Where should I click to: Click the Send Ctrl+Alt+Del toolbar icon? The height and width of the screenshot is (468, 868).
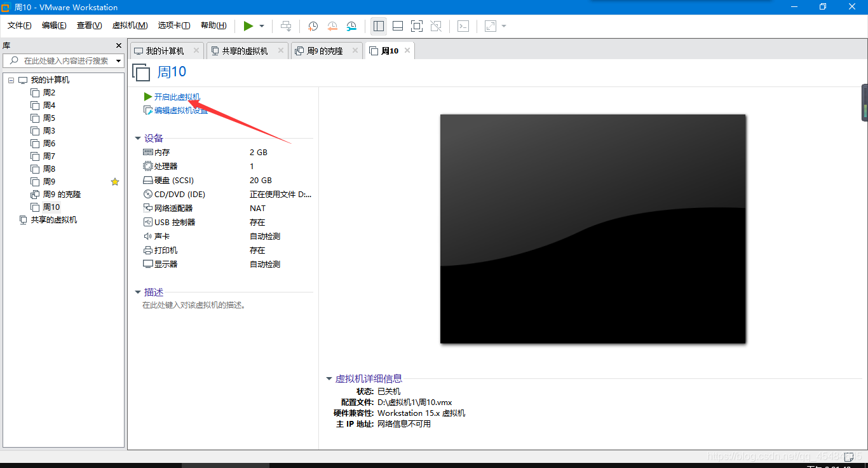tap(286, 26)
